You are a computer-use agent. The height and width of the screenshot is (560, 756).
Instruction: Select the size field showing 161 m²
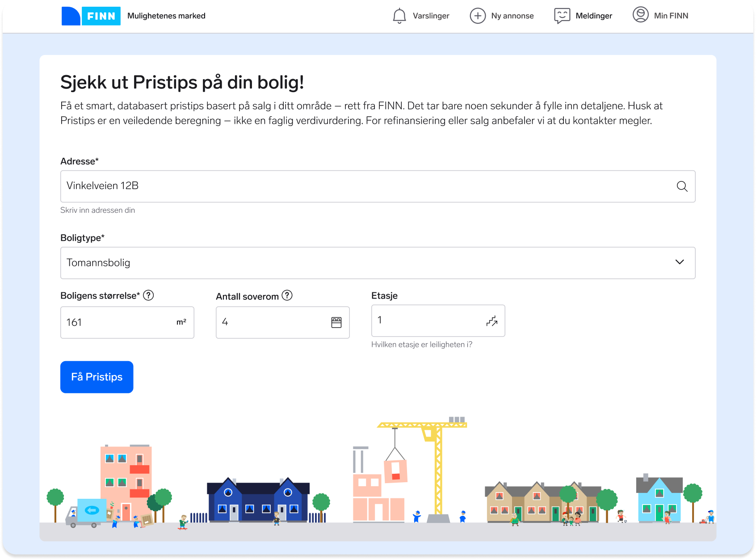(127, 322)
